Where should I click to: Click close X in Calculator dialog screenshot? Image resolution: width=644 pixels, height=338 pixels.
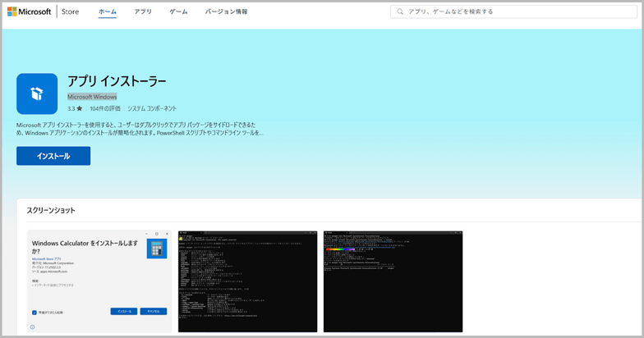[x=167, y=234]
